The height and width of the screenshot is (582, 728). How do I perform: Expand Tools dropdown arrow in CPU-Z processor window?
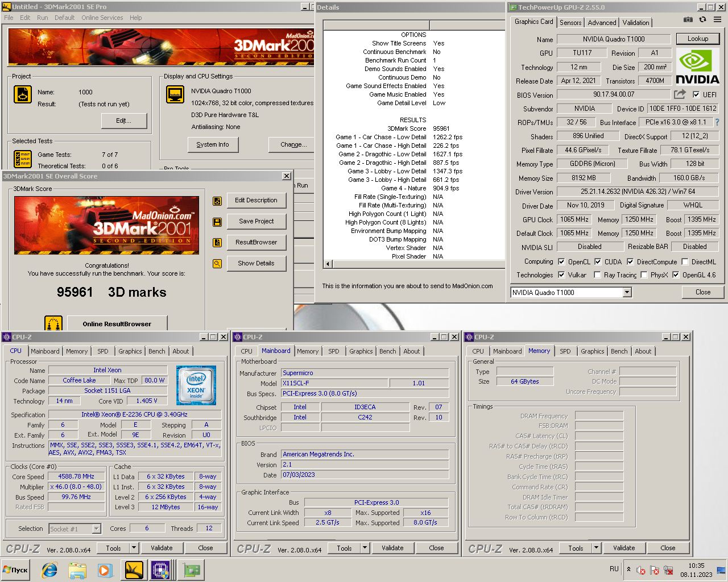(x=134, y=548)
